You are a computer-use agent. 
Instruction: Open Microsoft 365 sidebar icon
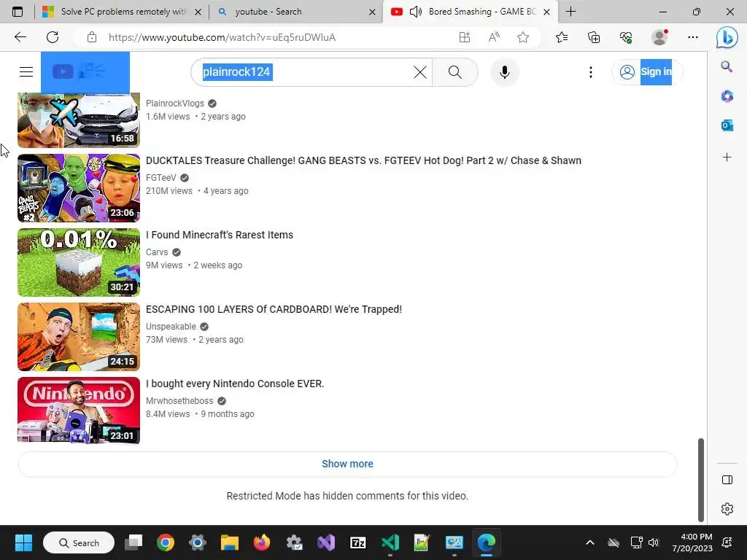click(x=727, y=96)
